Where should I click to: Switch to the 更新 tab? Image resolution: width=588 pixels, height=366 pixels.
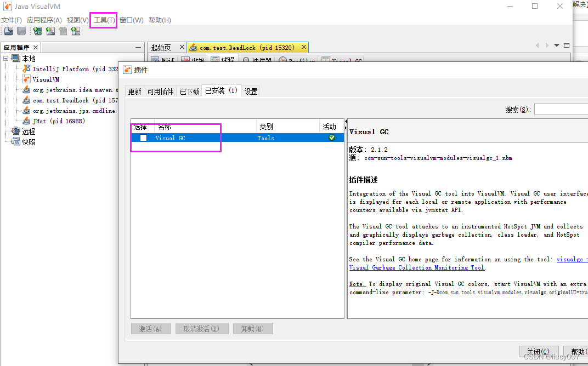click(134, 92)
